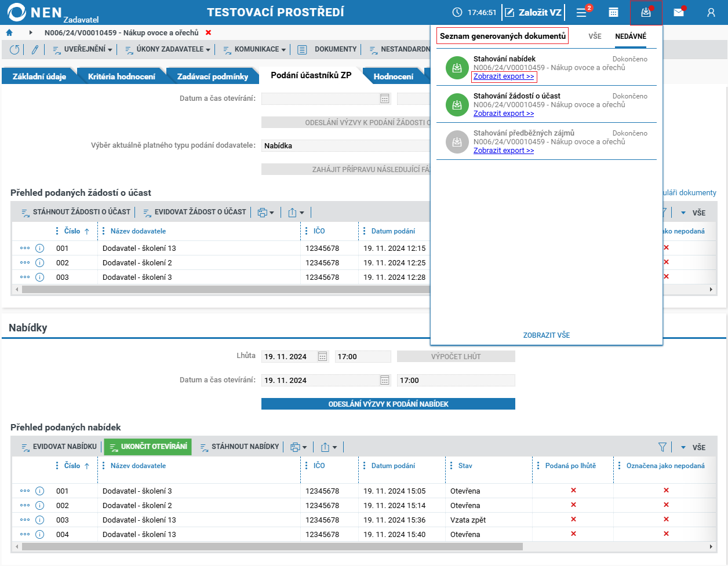Select Nedávné tab in generated documents panel
This screenshot has width=728, height=566.
point(631,36)
